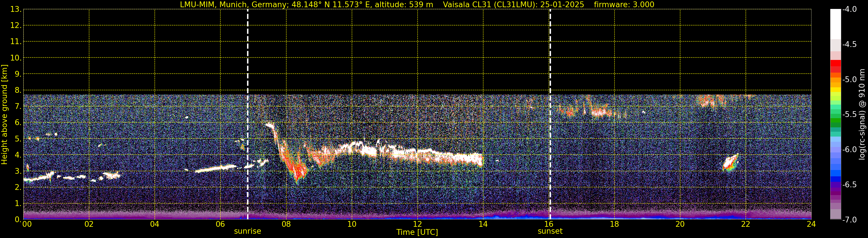
Task: Click the instrument text "Vaisala CL31 (CL31LMU): 25-01-2025"
Action: (x=513, y=5)
